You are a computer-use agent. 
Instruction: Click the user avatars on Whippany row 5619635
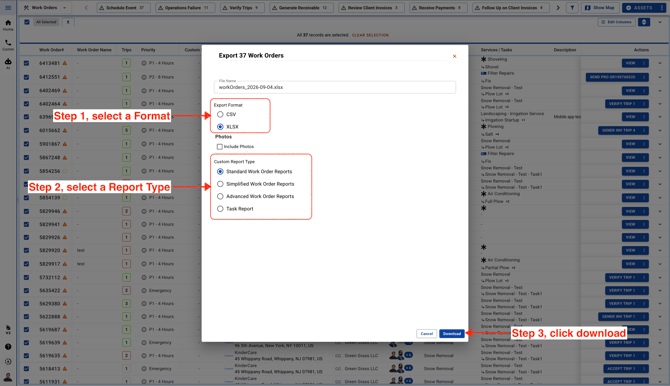397,355
